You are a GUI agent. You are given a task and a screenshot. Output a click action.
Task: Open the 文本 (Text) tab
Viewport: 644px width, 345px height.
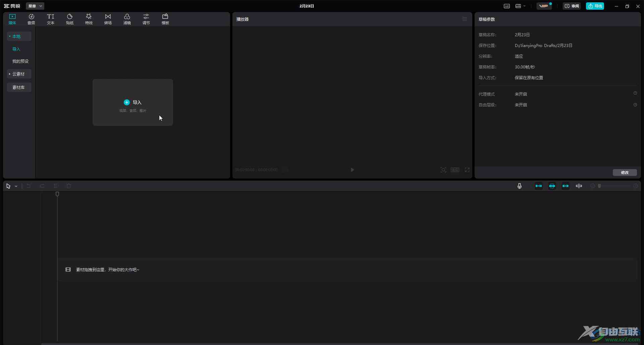(50, 19)
